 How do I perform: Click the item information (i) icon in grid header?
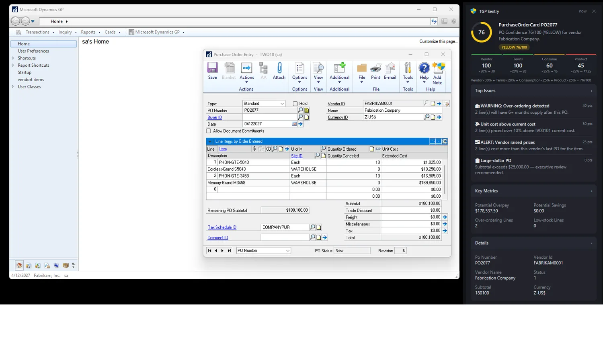coord(269,149)
